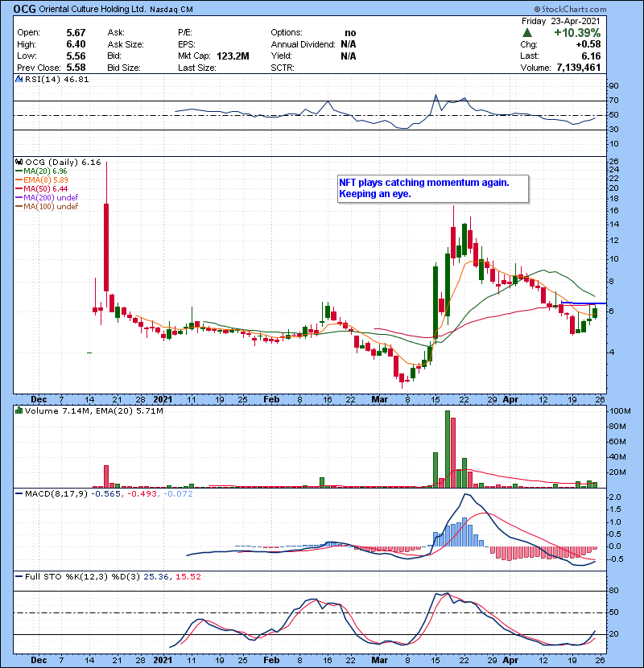Click the 'Volume 7.14M, EMA(20) 5.71M' label
The height and width of the screenshot is (668, 644).
(x=93, y=410)
